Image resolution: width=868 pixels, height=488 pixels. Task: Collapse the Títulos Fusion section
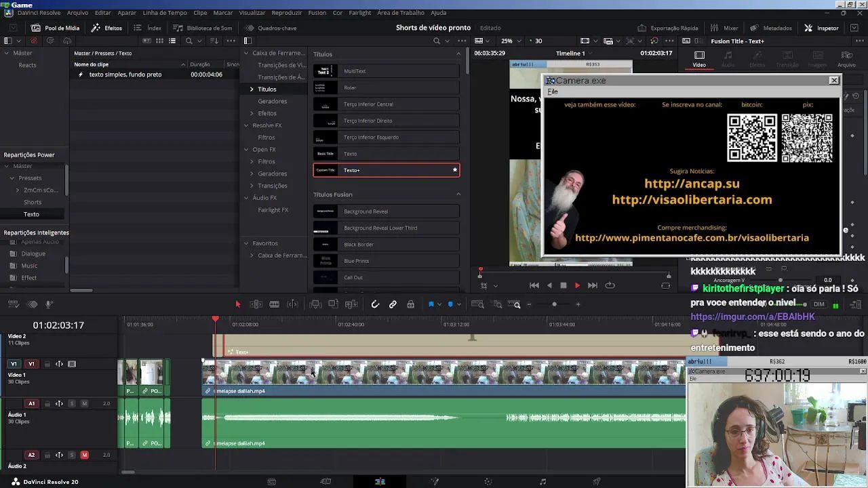tap(458, 195)
